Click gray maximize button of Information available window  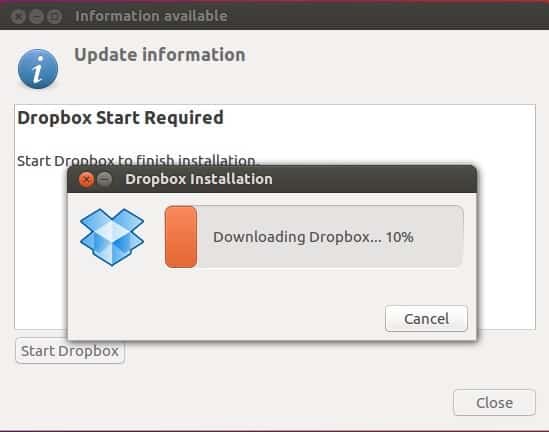click(54, 16)
